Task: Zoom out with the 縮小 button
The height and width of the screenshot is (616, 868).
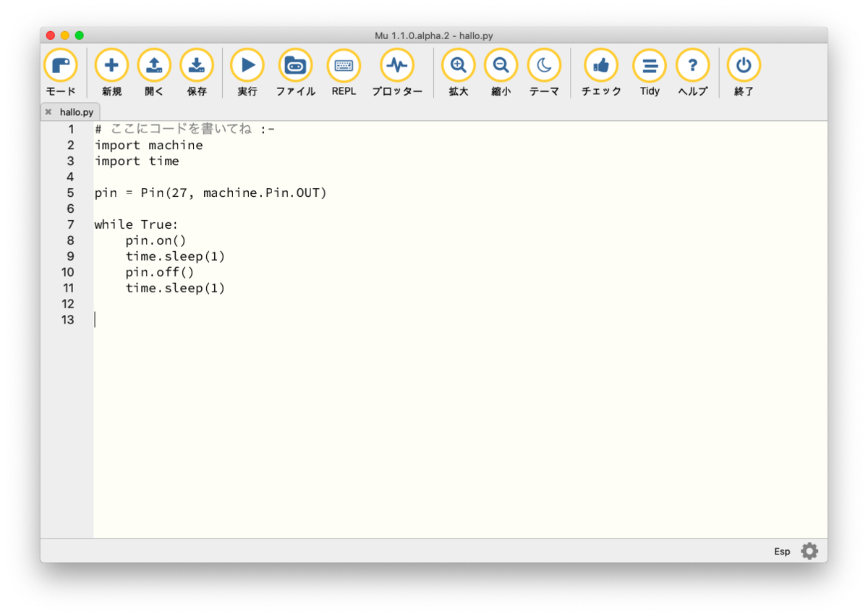Action: click(x=501, y=73)
